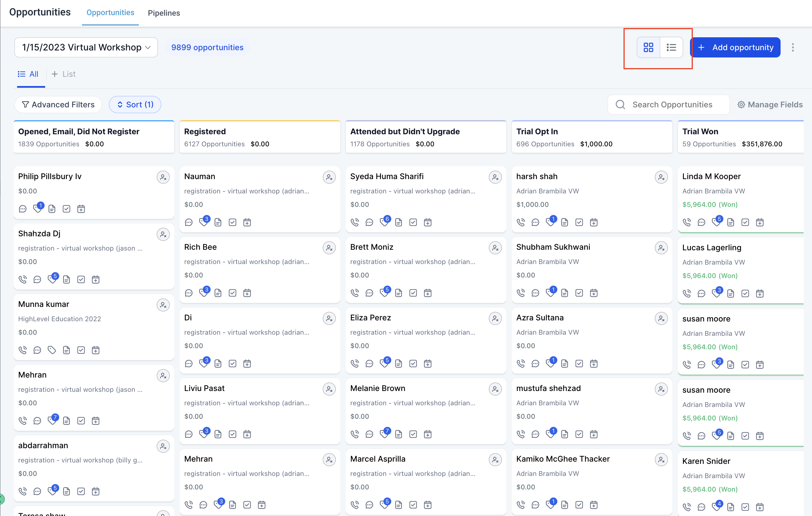The width and height of the screenshot is (812, 516).
Task: Open tags icon on Brett Moniz card
Action: (384, 293)
